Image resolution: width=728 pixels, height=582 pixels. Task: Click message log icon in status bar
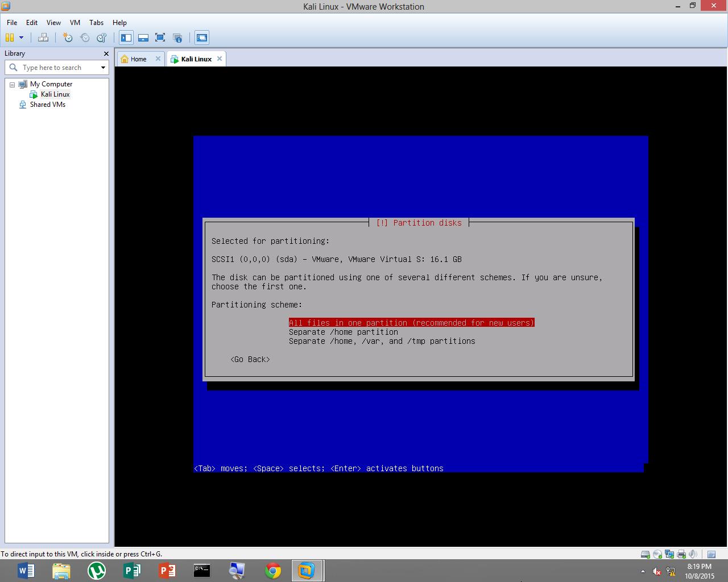point(711,554)
